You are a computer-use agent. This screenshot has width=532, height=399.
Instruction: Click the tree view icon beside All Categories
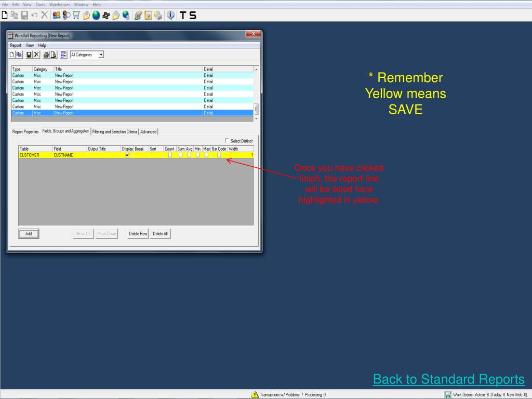point(63,55)
